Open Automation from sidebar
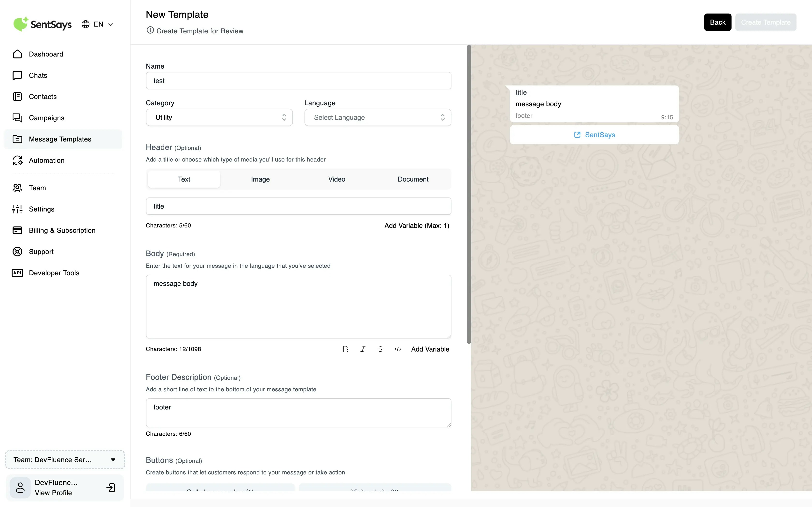This screenshot has width=812, height=507. (x=46, y=160)
